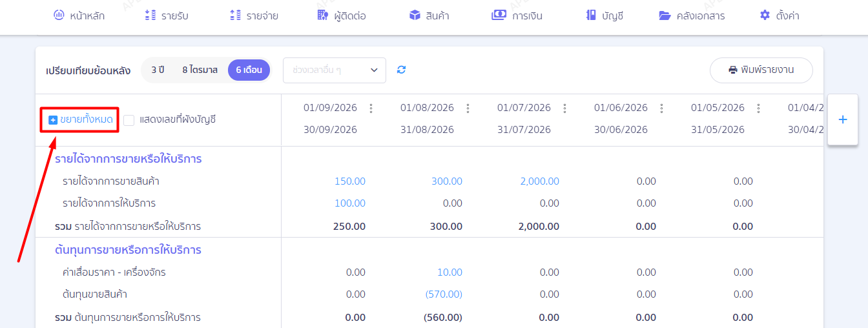Open the 100.00 service revenue amount

(x=350, y=203)
